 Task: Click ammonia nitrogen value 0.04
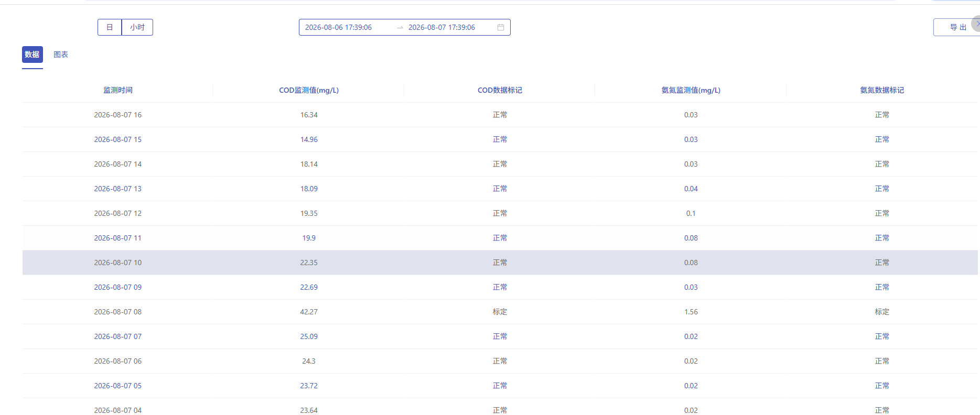coord(691,189)
